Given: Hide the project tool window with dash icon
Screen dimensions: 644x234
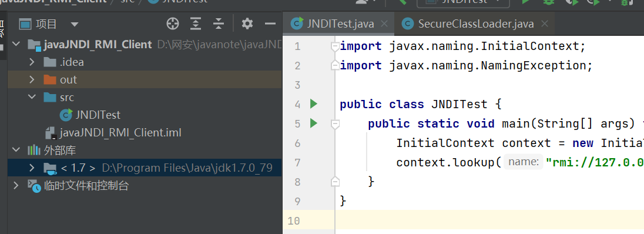Looking at the screenshot, I should click(270, 24).
